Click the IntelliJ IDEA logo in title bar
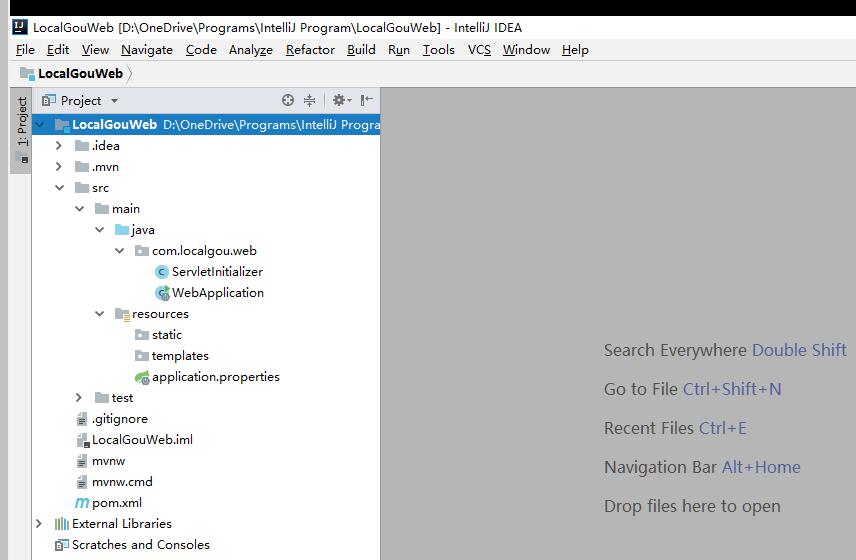 pos(20,27)
